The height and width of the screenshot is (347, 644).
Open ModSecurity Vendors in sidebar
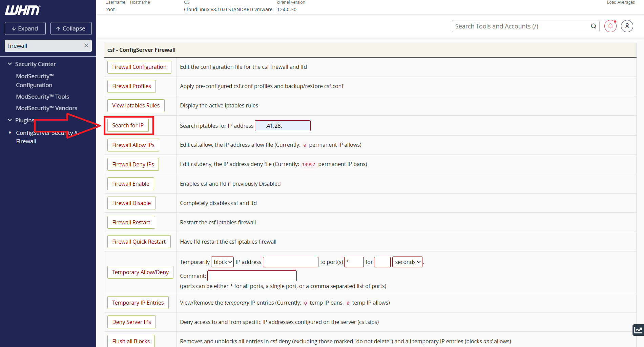[x=46, y=108]
